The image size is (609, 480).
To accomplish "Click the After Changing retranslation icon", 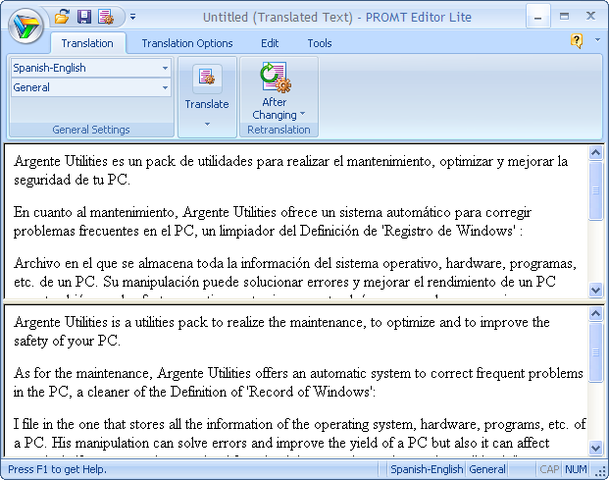I will tap(275, 78).
